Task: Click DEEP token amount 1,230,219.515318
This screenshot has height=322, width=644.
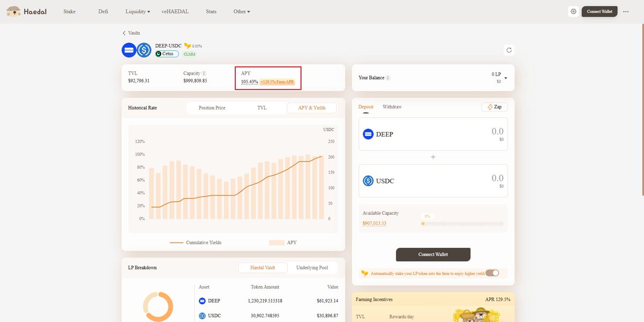Action: pos(265,301)
